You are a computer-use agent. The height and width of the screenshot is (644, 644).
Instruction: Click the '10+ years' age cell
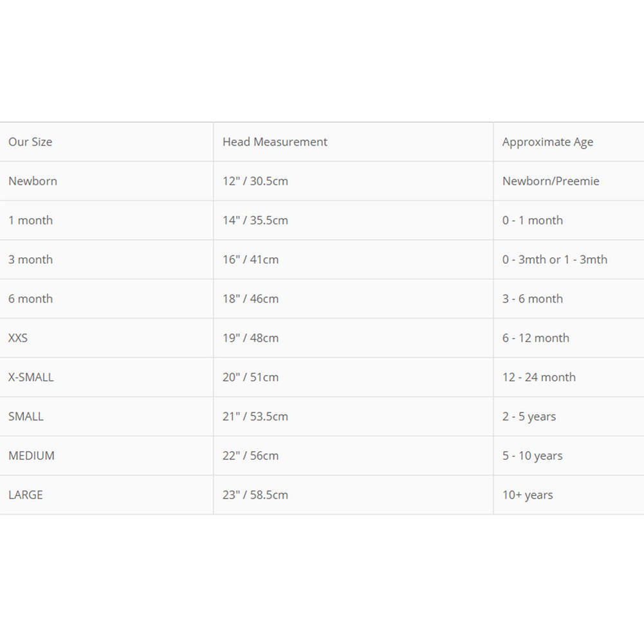528,495
